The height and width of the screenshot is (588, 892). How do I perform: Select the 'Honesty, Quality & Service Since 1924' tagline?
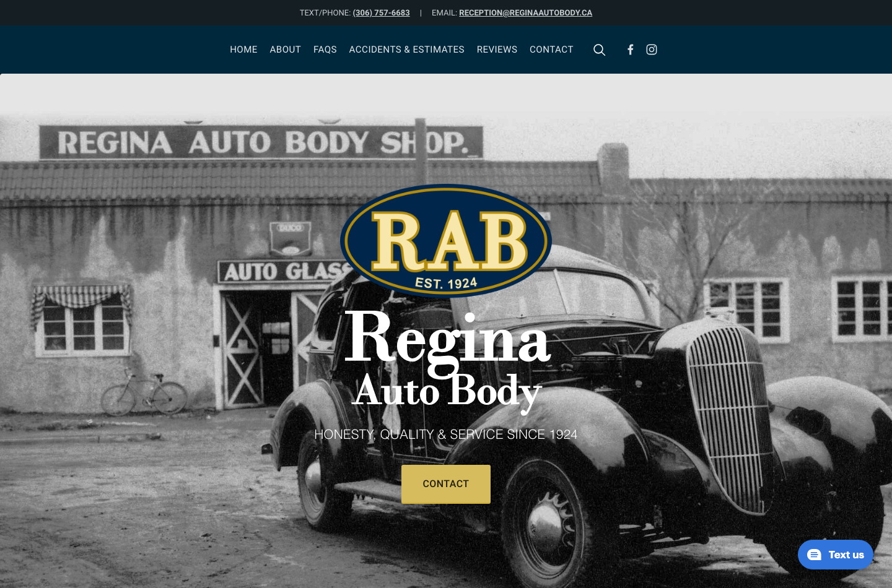446,435
